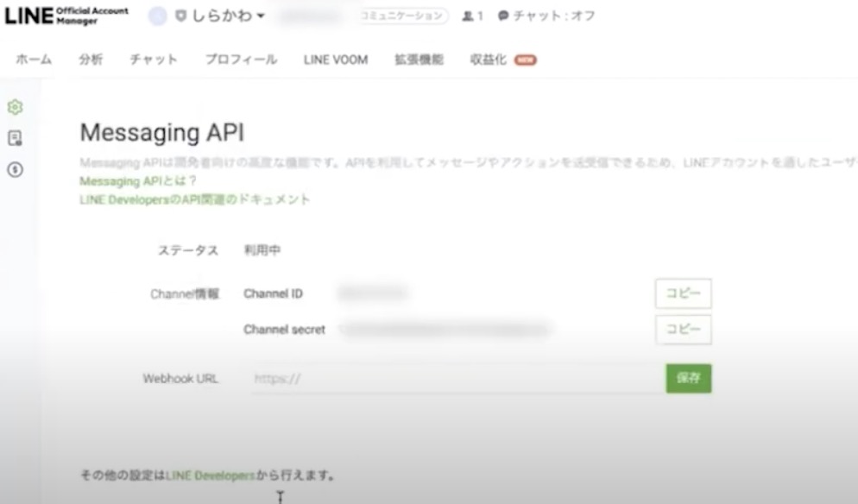
Task: Click the 利用中 status value
Action: 262,250
